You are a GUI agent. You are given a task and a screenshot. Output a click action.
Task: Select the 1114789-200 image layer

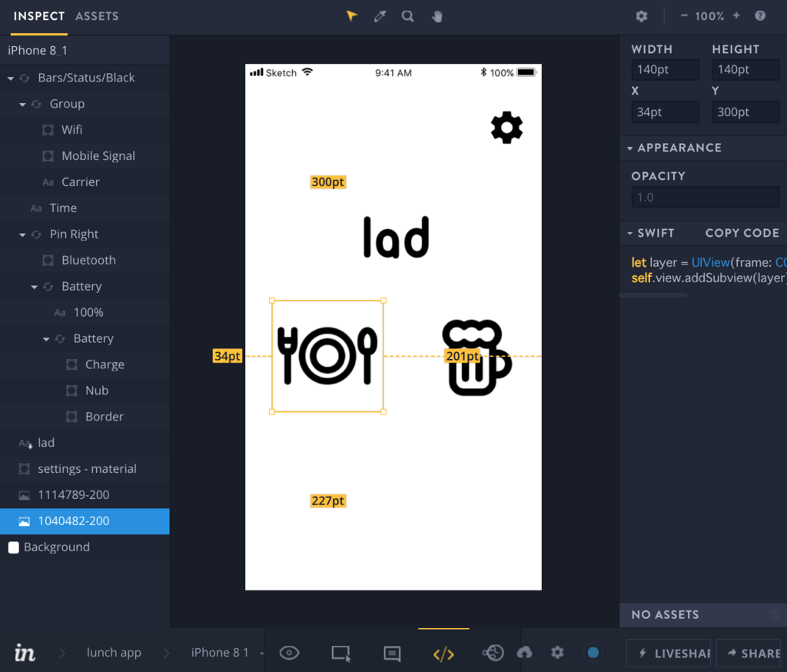85,495
